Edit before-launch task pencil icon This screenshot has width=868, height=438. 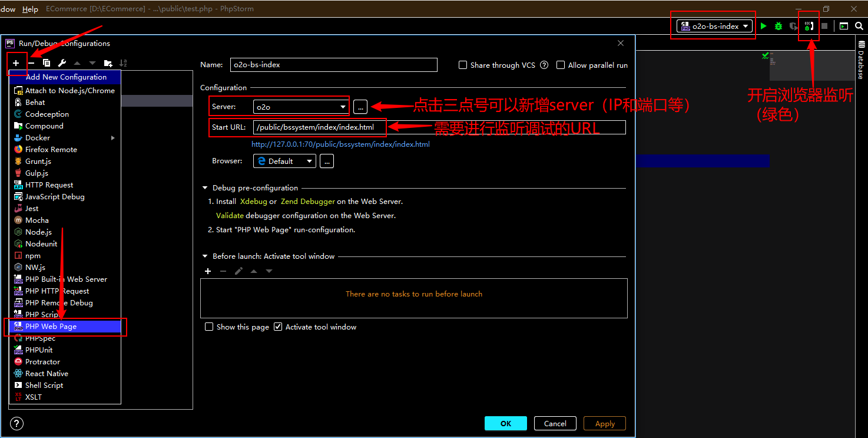coord(238,271)
